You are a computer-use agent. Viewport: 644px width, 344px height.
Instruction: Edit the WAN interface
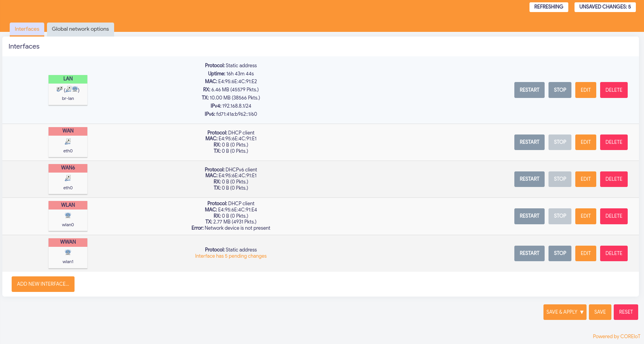click(x=585, y=142)
